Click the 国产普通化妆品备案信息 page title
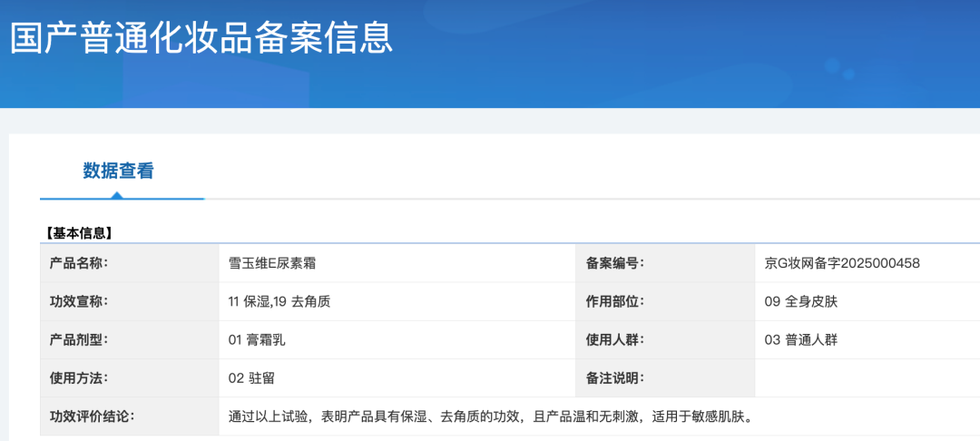 (x=201, y=37)
